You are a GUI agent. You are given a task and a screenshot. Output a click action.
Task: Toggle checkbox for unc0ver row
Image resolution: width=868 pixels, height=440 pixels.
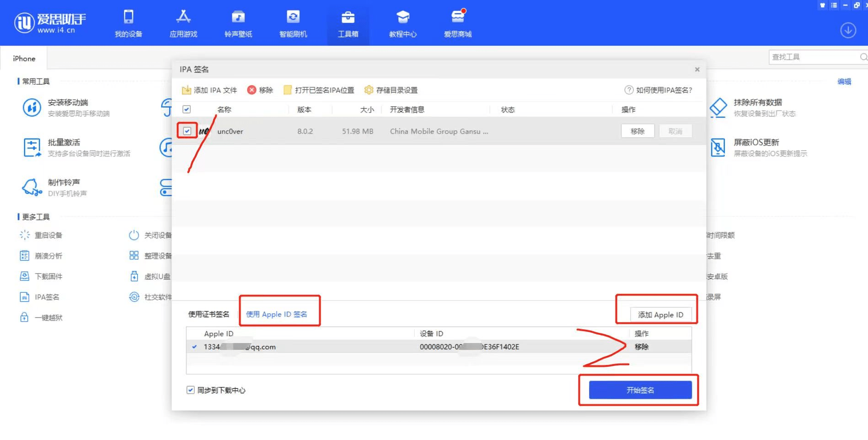(x=187, y=131)
